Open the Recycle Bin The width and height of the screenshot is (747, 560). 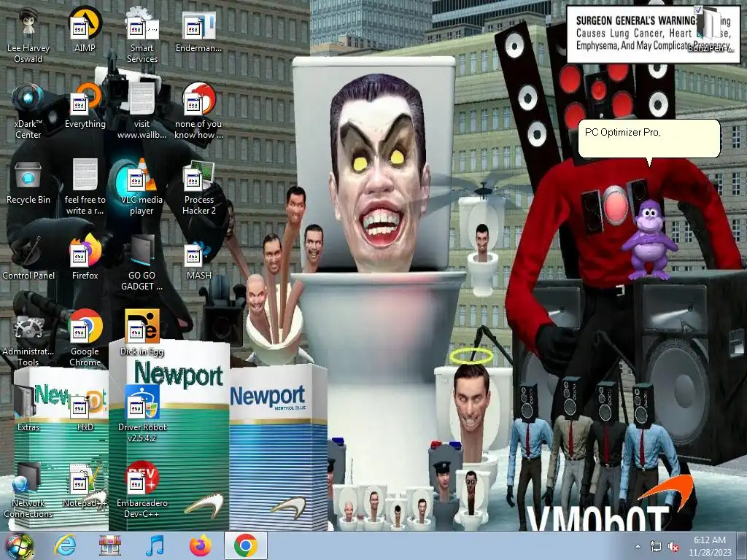click(28, 182)
